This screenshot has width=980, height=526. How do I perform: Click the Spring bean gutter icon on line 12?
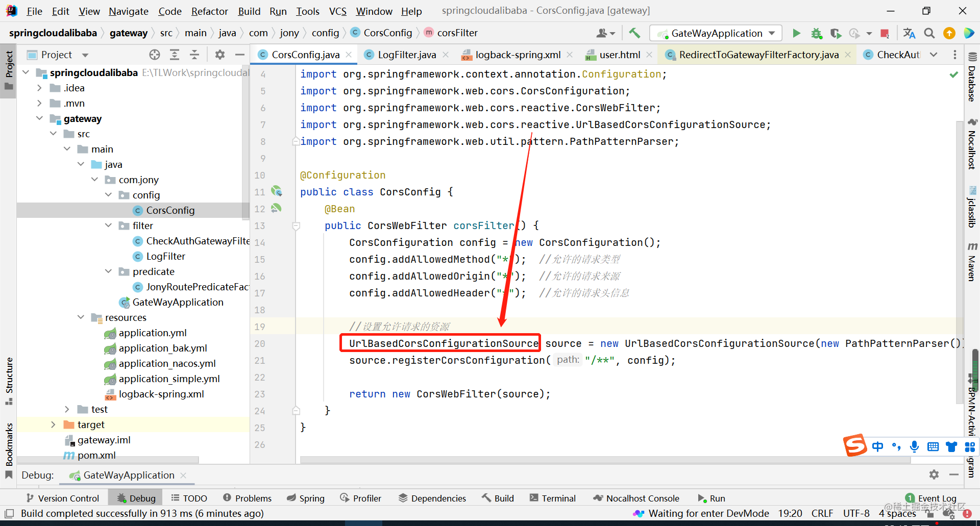click(276, 208)
